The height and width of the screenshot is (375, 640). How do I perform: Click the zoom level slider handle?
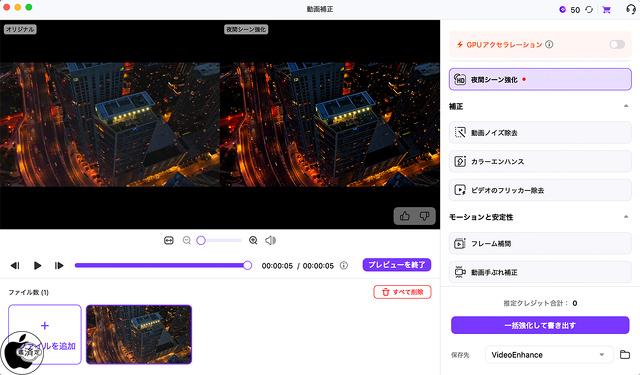click(201, 240)
